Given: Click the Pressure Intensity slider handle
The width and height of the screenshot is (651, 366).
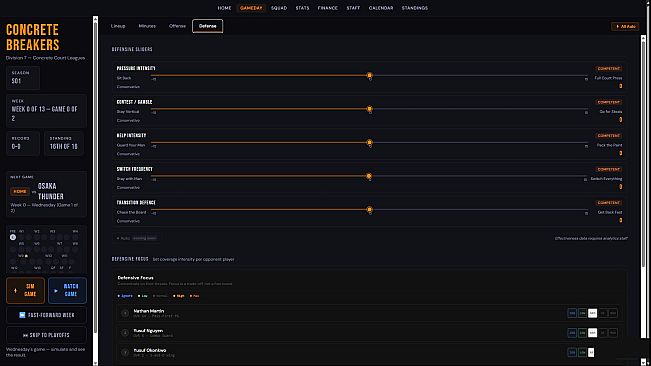Looking at the screenshot, I should (370, 76).
